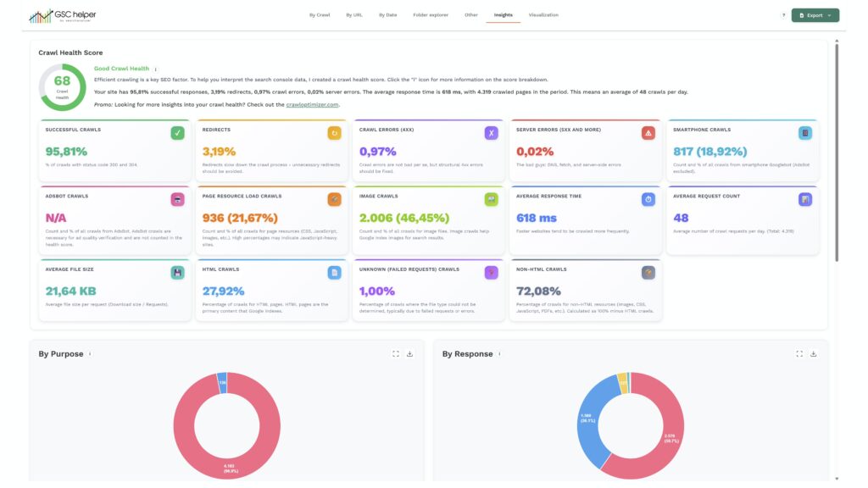Open the Folder explorer tab
868x488 pixels.
[431, 15]
